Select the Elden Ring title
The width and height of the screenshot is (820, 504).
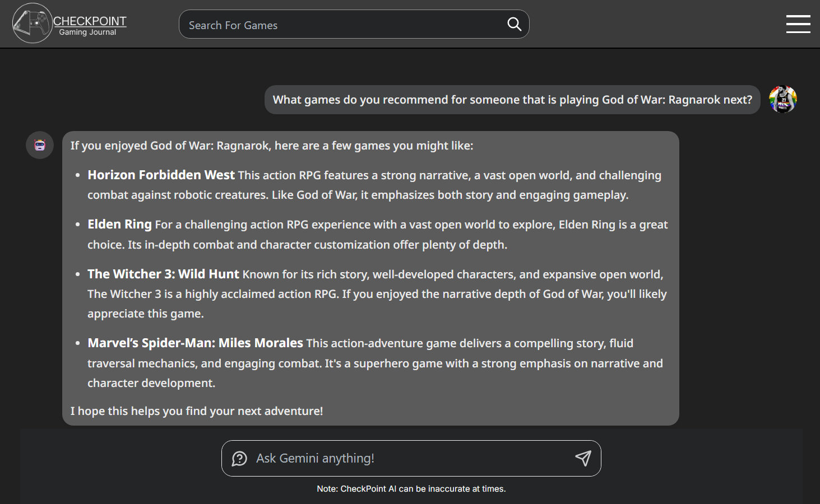119,224
